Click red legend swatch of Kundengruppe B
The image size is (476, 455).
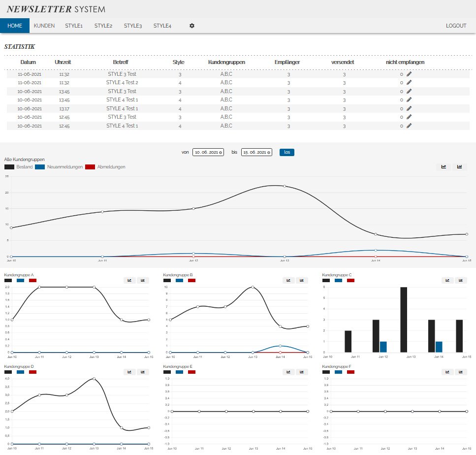(191, 280)
